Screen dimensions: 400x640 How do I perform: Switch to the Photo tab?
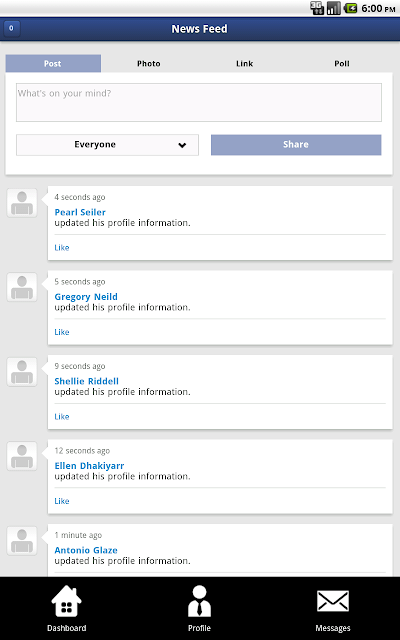tap(149, 64)
